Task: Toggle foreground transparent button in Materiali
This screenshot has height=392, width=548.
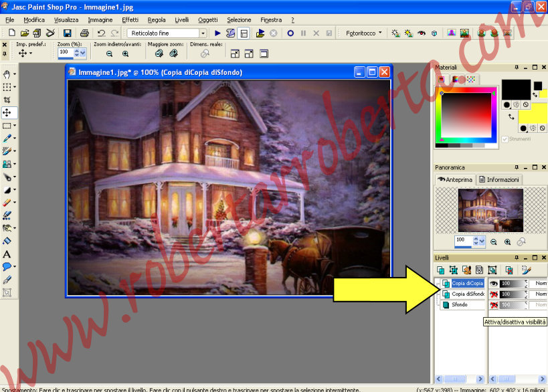Action: point(526,104)
